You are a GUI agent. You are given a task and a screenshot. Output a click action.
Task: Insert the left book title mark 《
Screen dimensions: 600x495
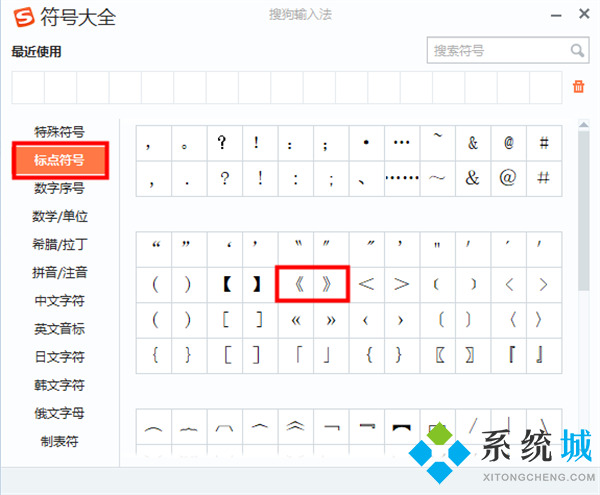[296, 285]
